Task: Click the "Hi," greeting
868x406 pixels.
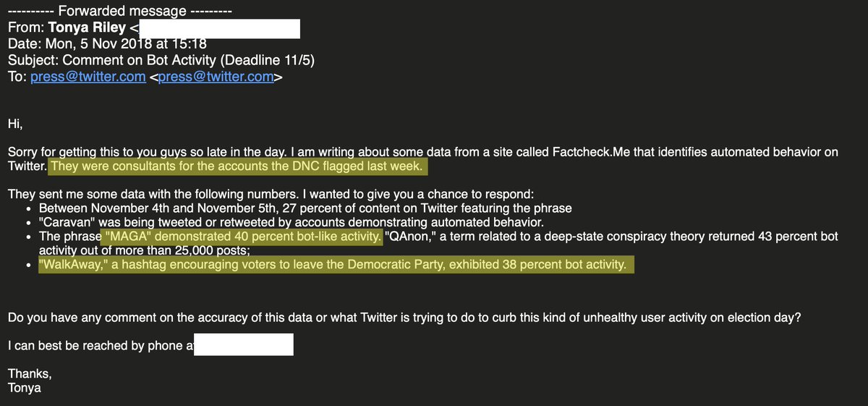Action: 14,124
